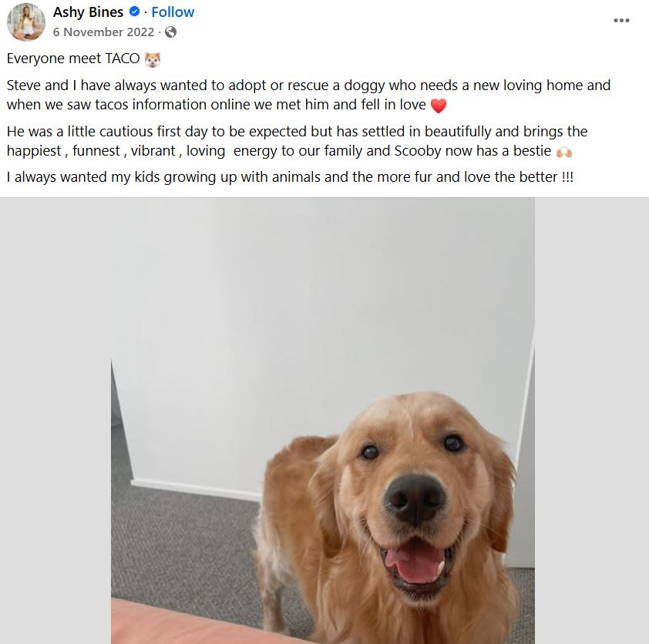Screen dimensions: 649x644
Task: Click the dog face emoji after TACO
Action: click(x=153, y=59)
